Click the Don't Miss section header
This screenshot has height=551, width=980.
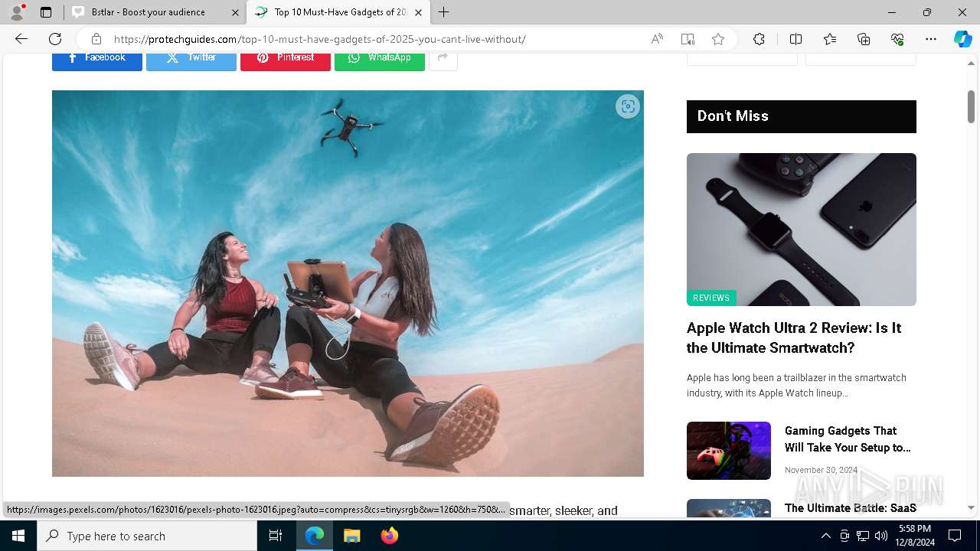802,116
